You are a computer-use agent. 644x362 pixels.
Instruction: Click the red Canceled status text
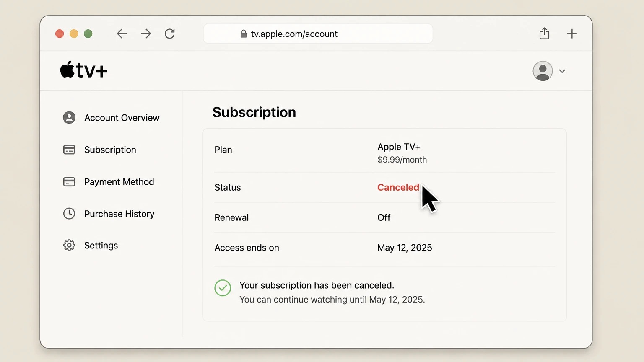398,187
